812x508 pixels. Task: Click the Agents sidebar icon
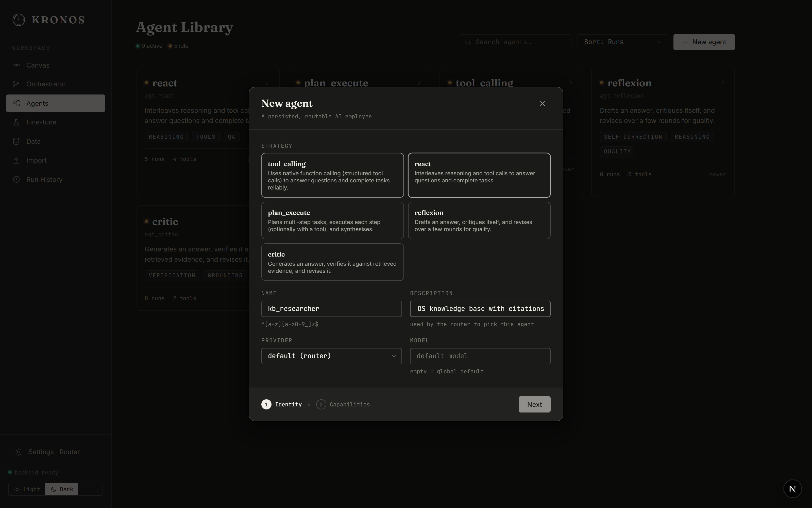[x=16, y=103]
